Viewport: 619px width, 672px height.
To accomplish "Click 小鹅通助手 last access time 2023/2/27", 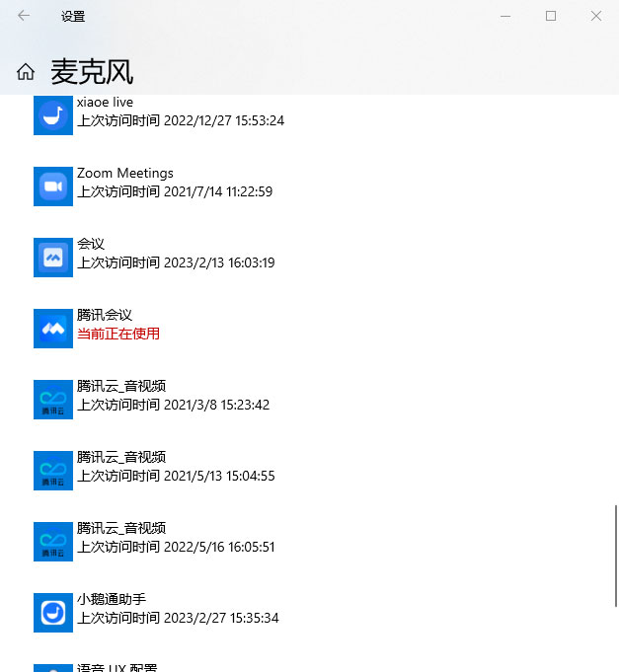I will pos(178,618).
